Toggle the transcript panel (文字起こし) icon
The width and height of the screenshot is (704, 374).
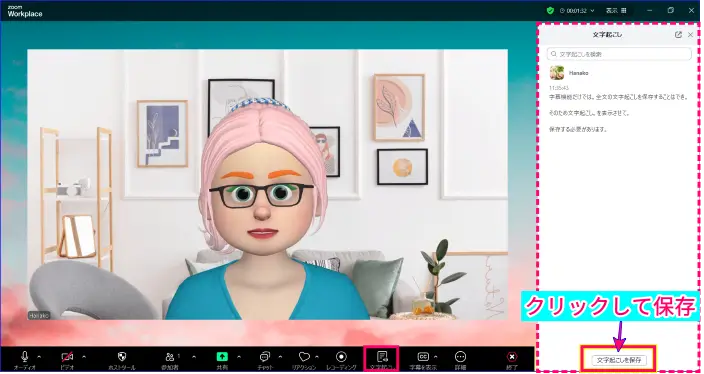tap(382, 357)
